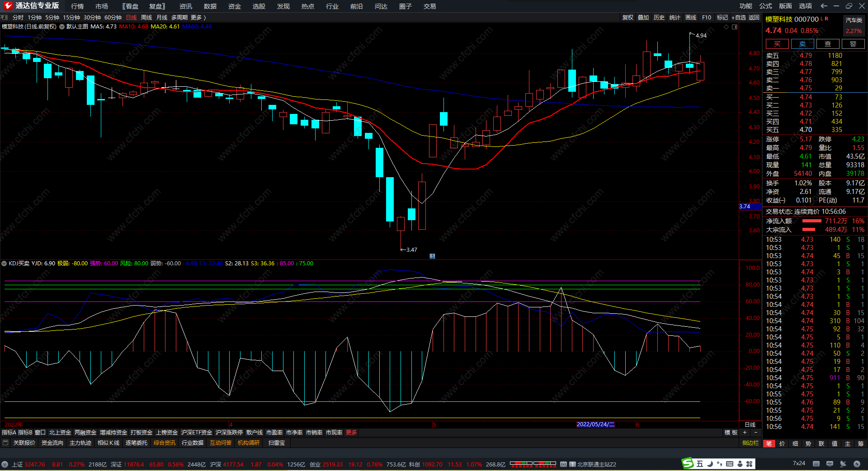This screenshot has height=471, width=868.
Task: Open the 窗口 selector in indicator bar
Action: point(40,433)
